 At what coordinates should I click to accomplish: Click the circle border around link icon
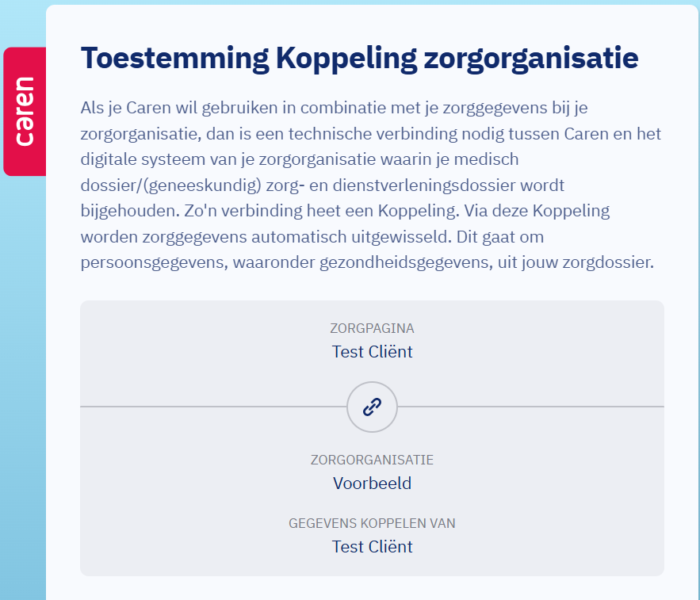[372, 383]
